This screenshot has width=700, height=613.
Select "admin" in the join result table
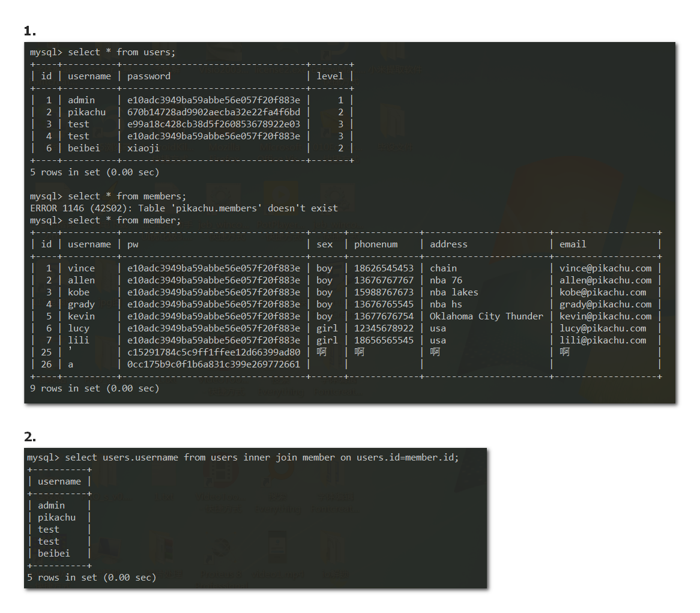click(51, 506)
